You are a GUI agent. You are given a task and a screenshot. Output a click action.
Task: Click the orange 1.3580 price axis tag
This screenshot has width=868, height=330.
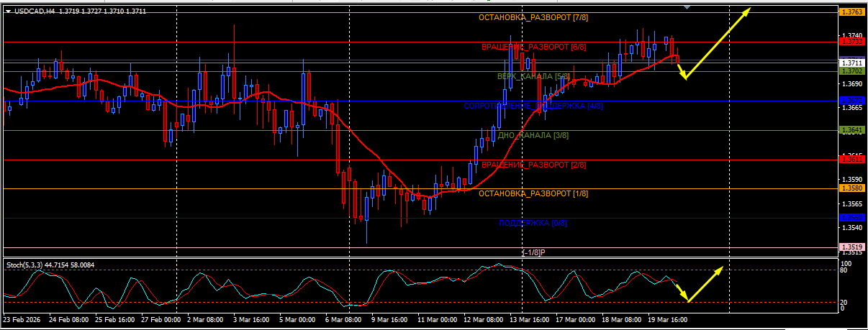[x=852, y=188]
